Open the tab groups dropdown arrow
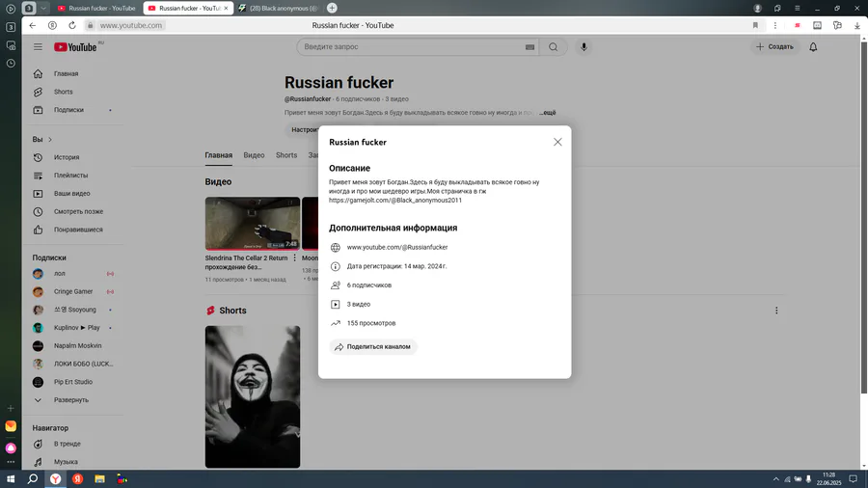The image size is (868, 488). pyautogui.click(x=43, y=8)
